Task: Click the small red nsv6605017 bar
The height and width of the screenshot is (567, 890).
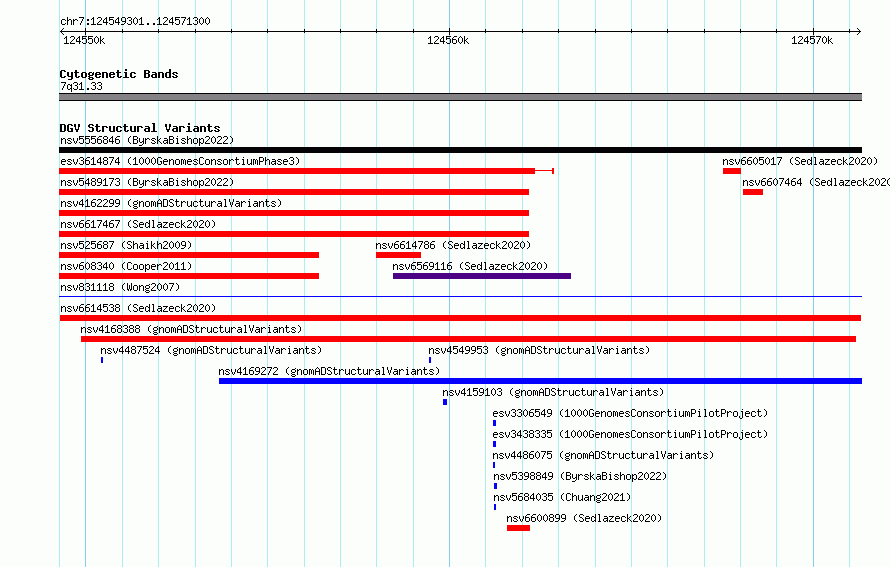Action: coord(732,171)
